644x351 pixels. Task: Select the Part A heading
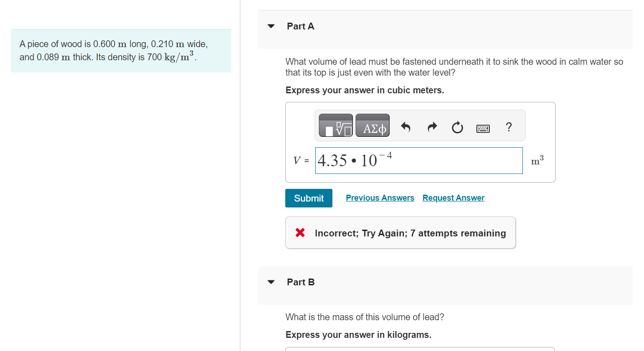(x=300, y=26)
